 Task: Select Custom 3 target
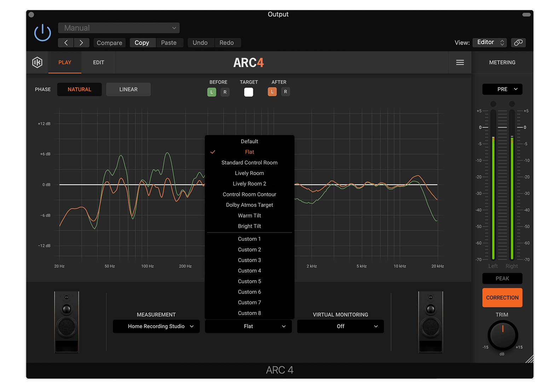tap(249, 260)
